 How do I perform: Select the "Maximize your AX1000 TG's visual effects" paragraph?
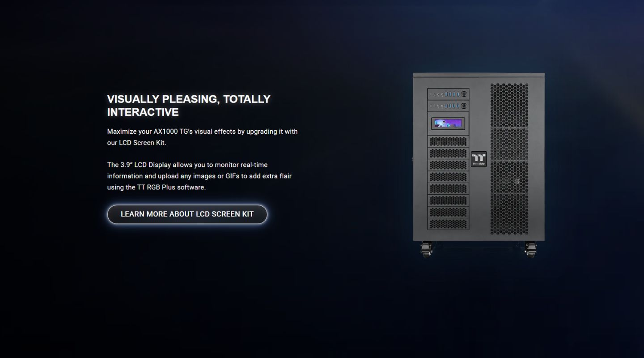point(202,137)
